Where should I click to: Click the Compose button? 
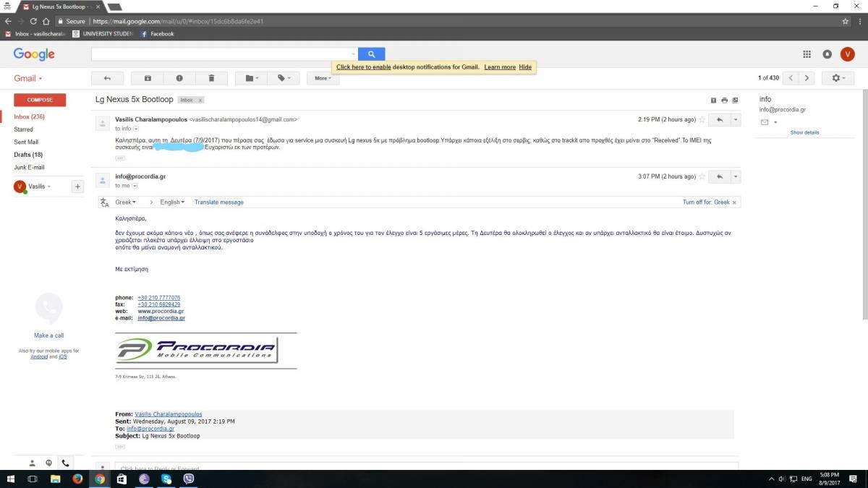click(40, 100)
